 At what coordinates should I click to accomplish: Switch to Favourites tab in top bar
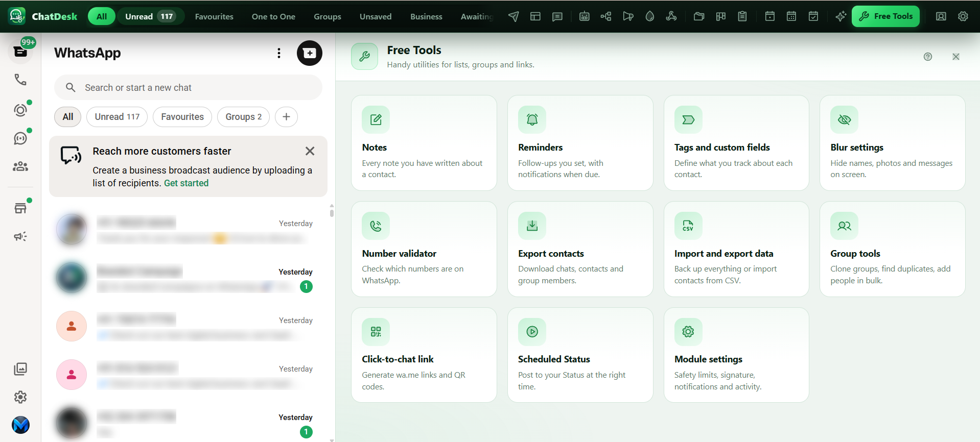click(214, 16)
